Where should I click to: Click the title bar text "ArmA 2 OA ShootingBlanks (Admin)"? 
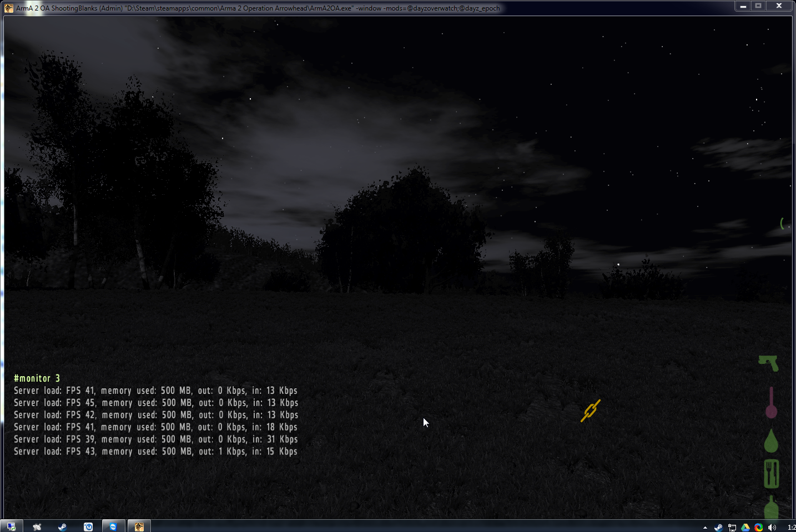tap(69, 8)
